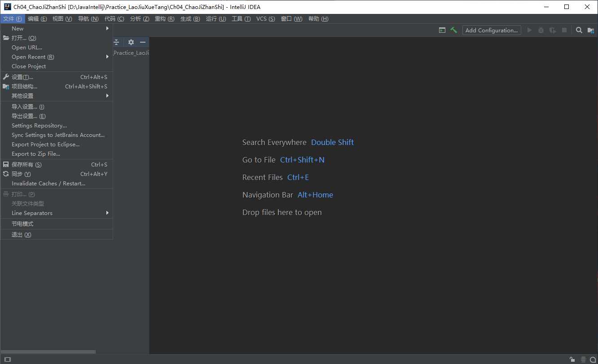Image resolution: width=598 pixels, height=364 pixels.
Task: Open the 代码 (C) menu
Action: click(114, 18)
